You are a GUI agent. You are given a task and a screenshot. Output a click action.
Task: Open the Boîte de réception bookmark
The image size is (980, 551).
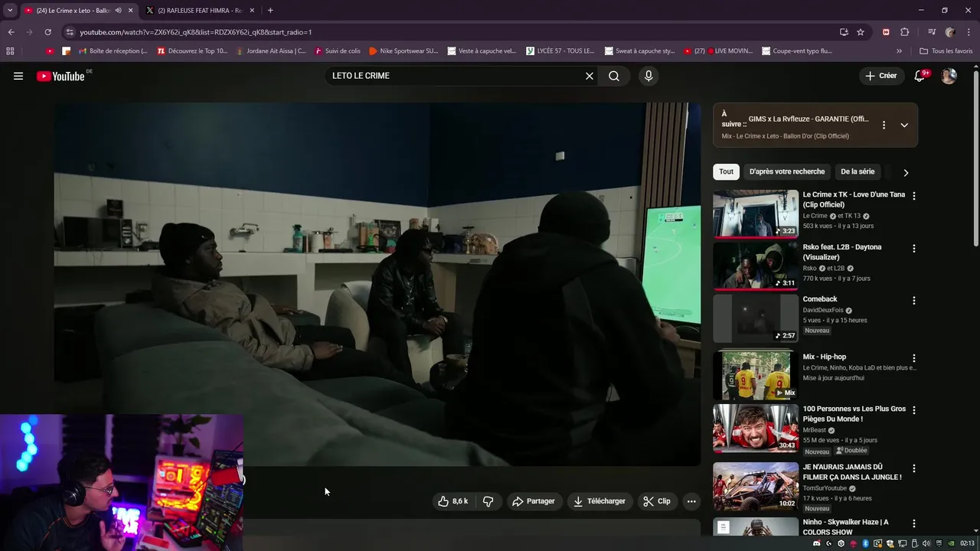(113, 51)
